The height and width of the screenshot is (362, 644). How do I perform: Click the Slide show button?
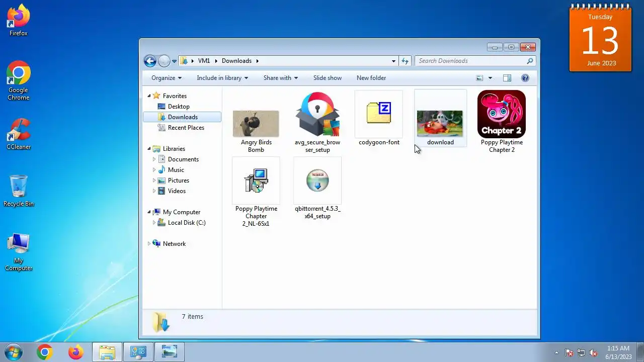click(x=328, y=78)
